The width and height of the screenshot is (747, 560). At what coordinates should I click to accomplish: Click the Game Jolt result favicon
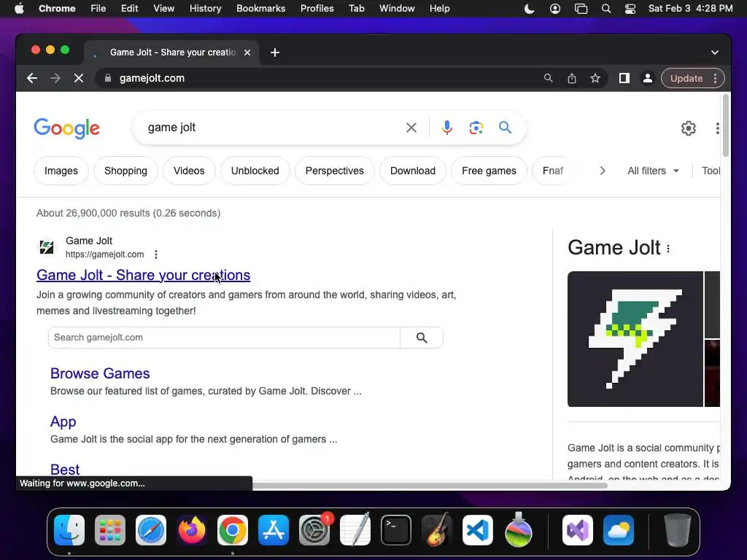point(47,247)
